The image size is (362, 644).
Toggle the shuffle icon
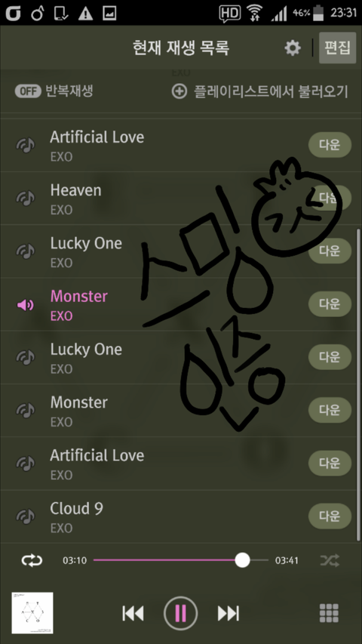330,560
